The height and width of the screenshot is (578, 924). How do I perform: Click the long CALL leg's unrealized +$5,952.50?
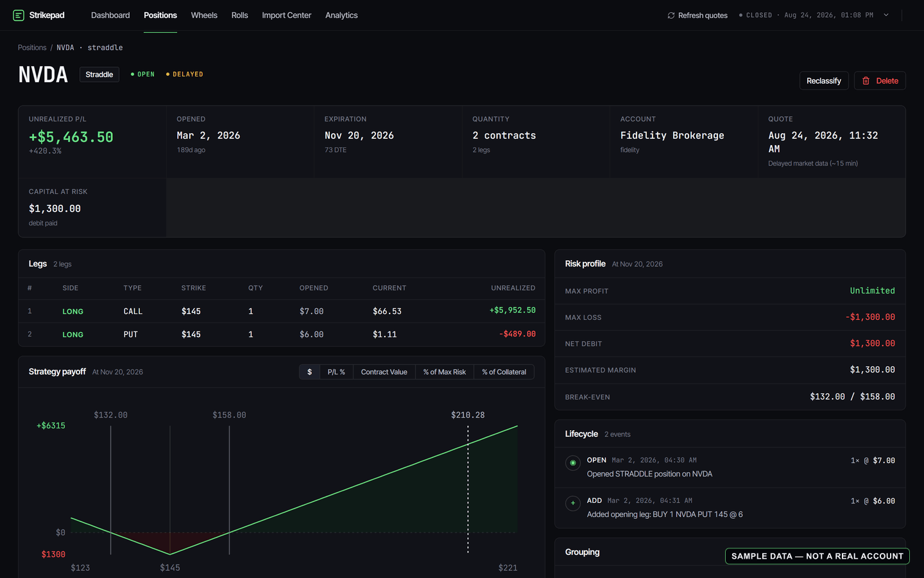(x=513, y=310)
